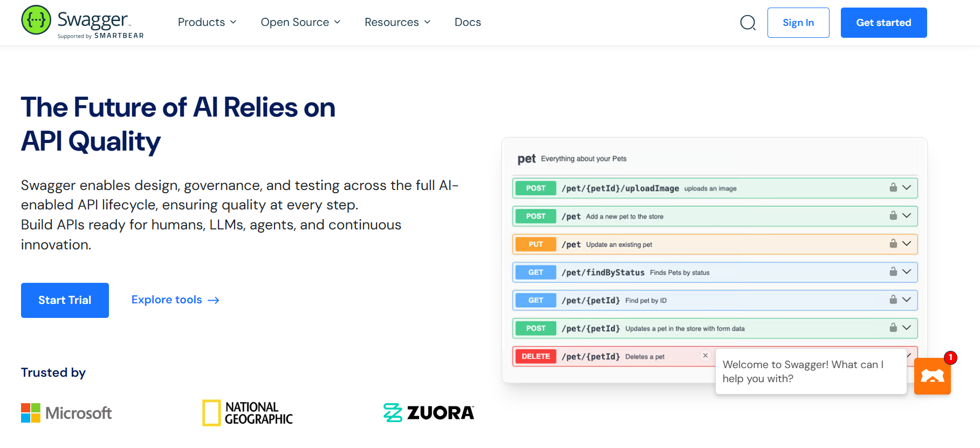Go to the Docs page
Viewport: 980px width, 448px height.
468,22
